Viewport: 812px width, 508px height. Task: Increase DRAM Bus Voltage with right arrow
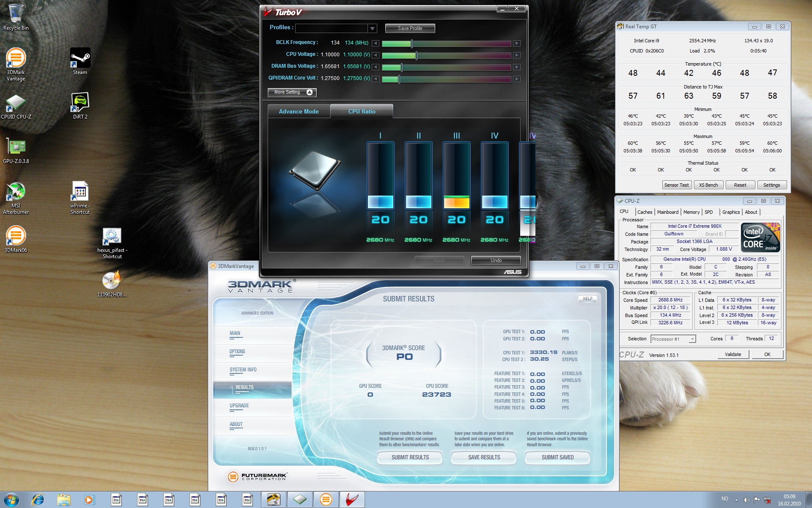pyautogui.click(x=516, y=67)
